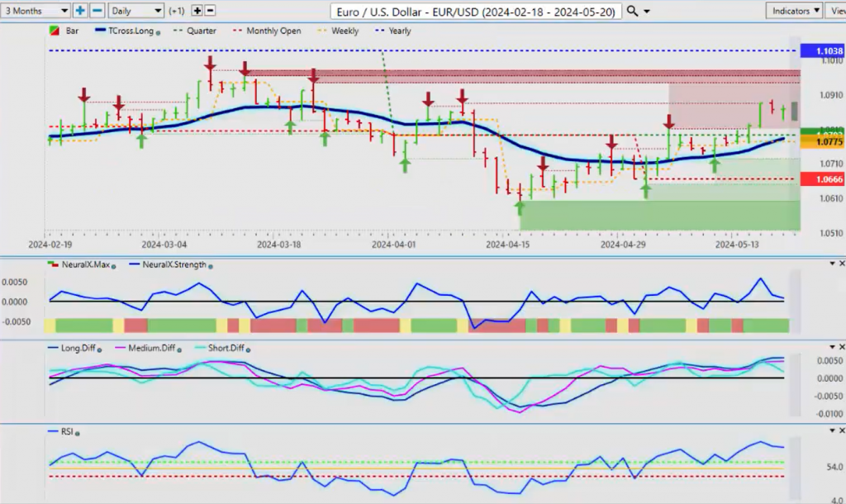Viewport: 846px width, 504px height.
Task: Open the 3 Months time range dropdown
Action: (x=36, y=11)
